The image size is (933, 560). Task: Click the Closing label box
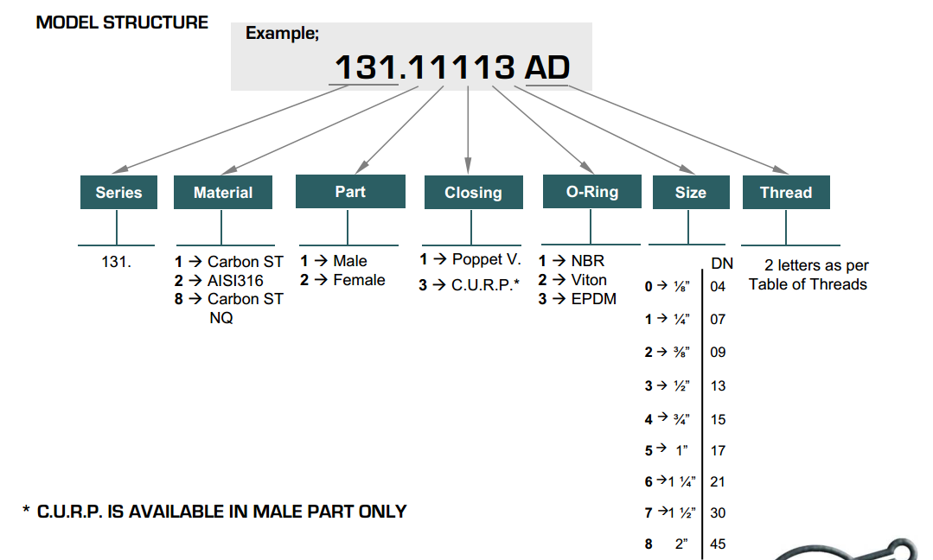pos(473,193)
